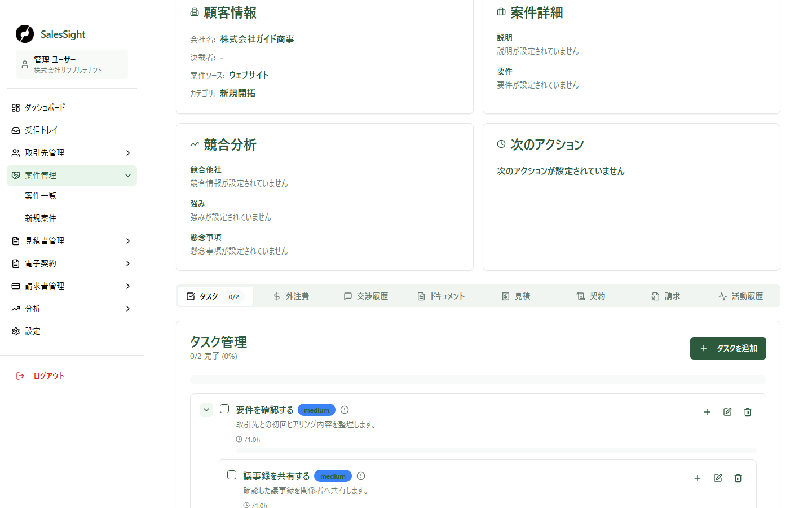Screen dimensions: 812x508
Task: Go to 新規案件 in sidebar
Action: 41,218
